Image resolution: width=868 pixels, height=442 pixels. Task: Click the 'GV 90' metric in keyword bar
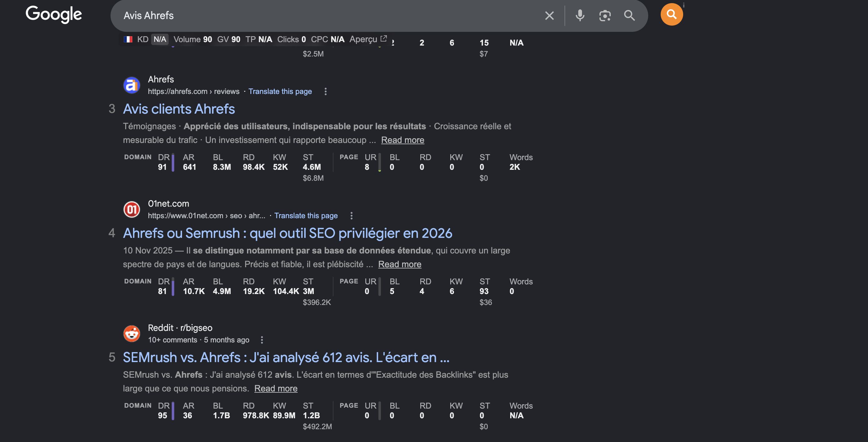[x=229, y=39]
